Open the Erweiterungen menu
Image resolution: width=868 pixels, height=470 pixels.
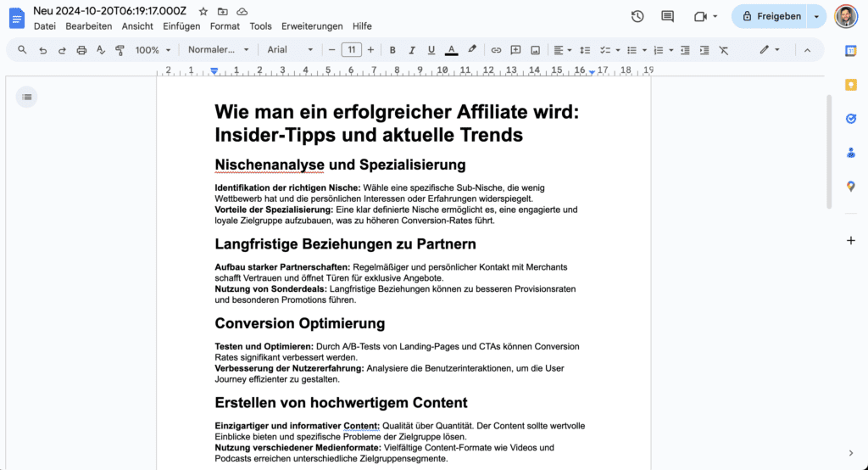click(x=312, y=26)
